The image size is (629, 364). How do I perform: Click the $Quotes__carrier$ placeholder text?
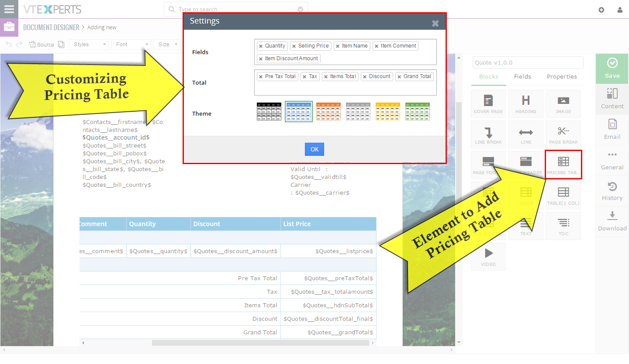(322, 192)
